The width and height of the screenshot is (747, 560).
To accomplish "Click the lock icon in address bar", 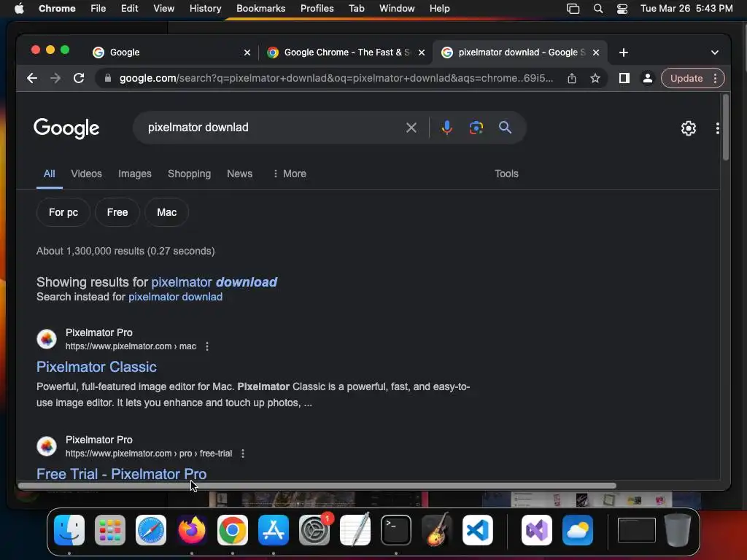I will (x=108, y=78).
